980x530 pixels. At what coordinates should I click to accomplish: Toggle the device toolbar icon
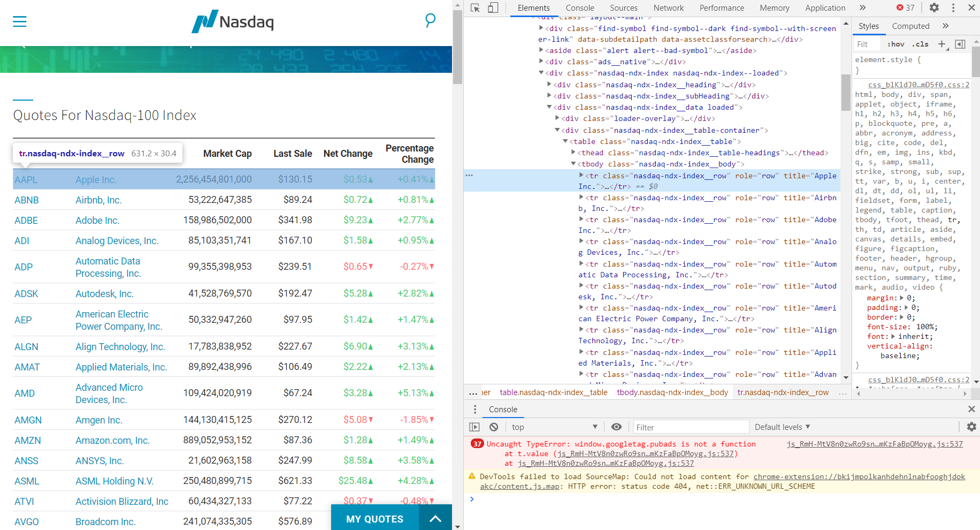[x=493, y=8]
